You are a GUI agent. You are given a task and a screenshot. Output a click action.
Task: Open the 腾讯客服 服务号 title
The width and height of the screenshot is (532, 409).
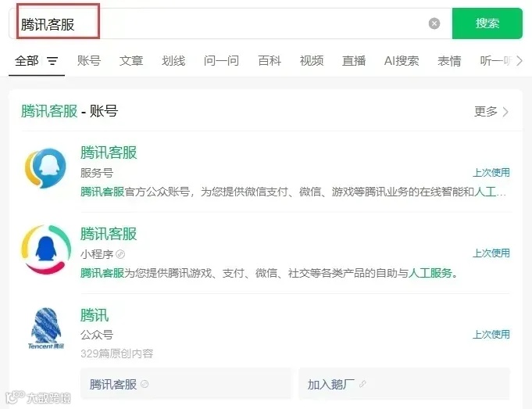pyautogui.click(x=109, y=152)
